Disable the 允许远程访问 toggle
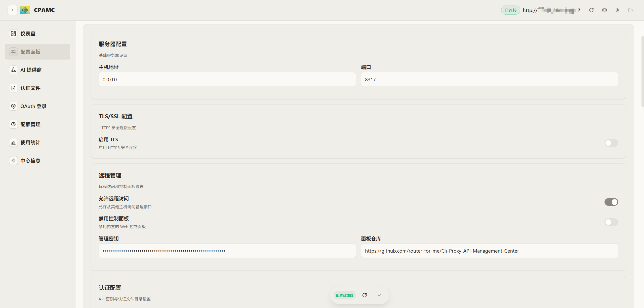This screenshot has width=644, height=308. tap(611, 202)
